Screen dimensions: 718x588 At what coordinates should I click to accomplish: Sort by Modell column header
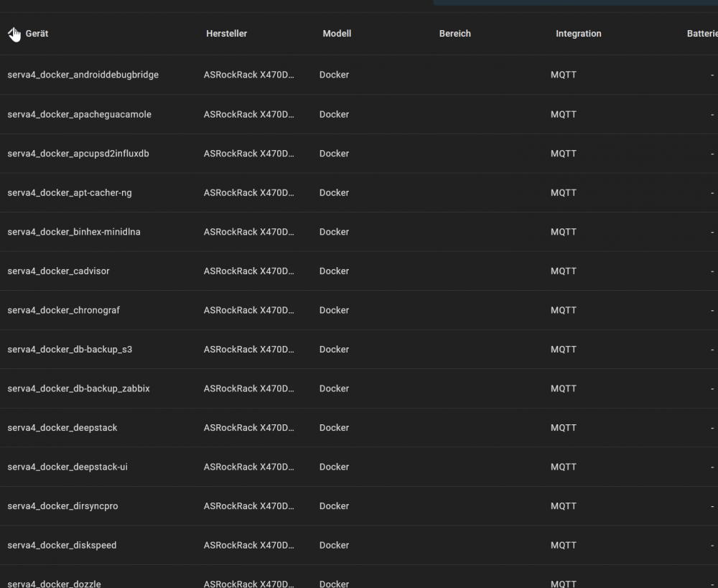(337, 34)
